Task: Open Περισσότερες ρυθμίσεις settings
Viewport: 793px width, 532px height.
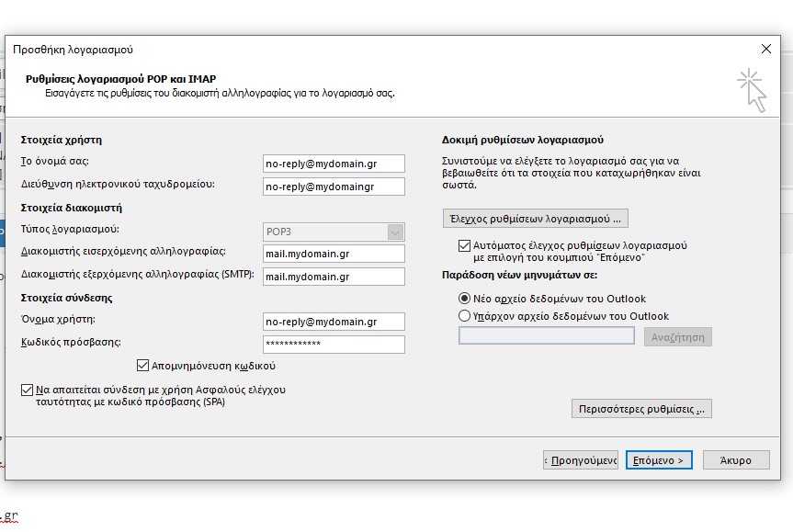Action: [641, 409]
